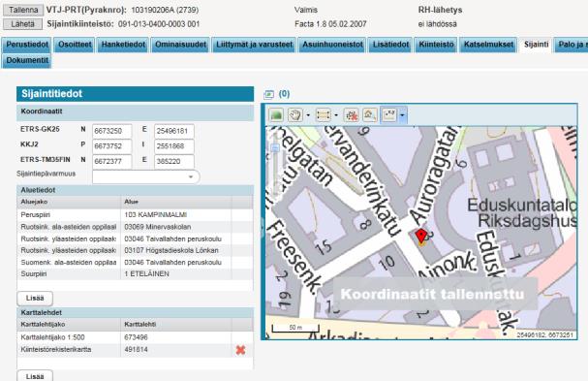Open the Perustiedot tab
The width and height of the screenshot is (588, 381).
tap(27, 45)
